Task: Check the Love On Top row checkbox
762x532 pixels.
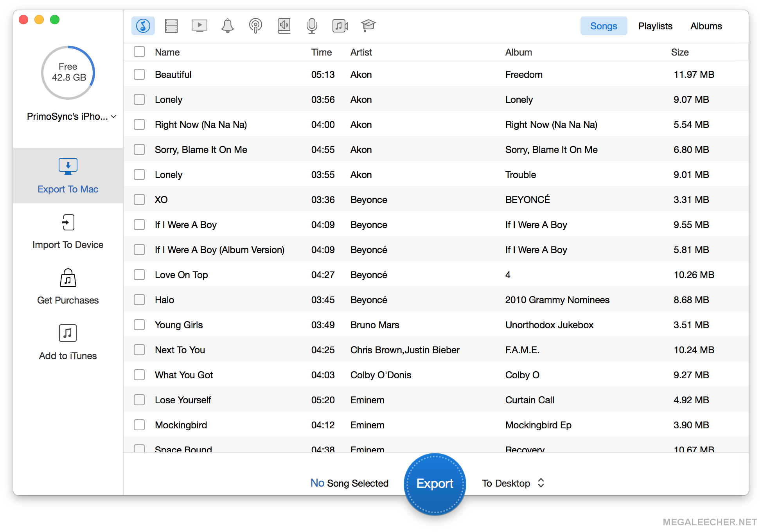Action: (139, 275)
